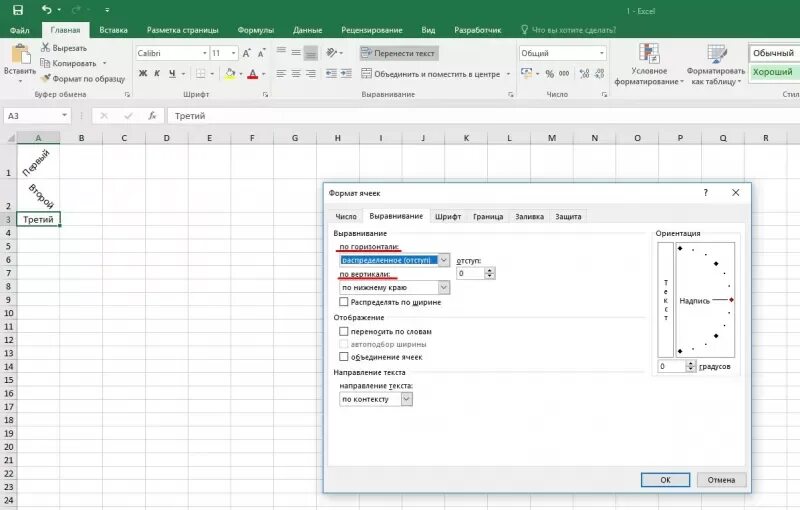Open 'по вертикали' alignment dropdown

[444, 288]
